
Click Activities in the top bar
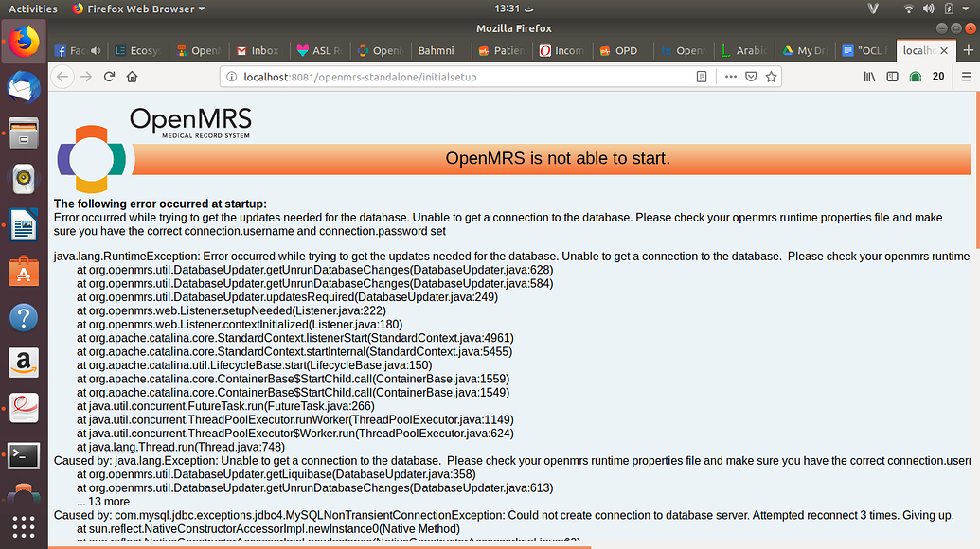[33, 9]
